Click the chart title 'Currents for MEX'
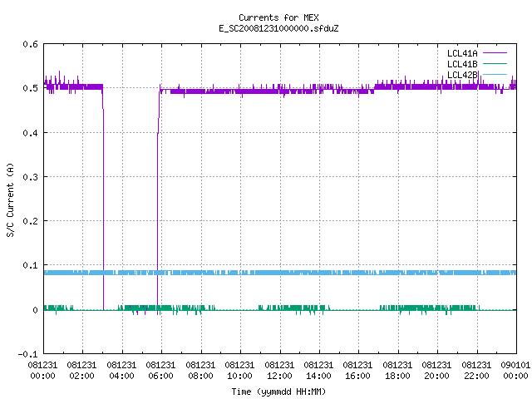532x399 pixels. [x=278, y=17]
